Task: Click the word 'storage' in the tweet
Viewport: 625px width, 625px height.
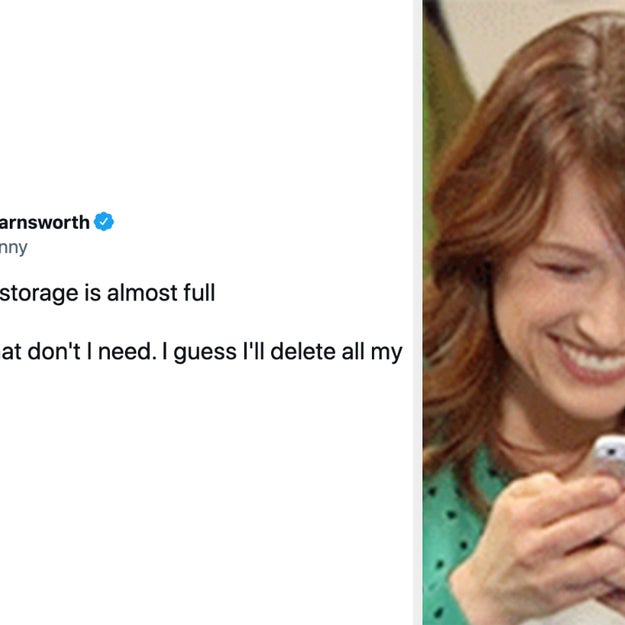Action: [x=36, y=295]
